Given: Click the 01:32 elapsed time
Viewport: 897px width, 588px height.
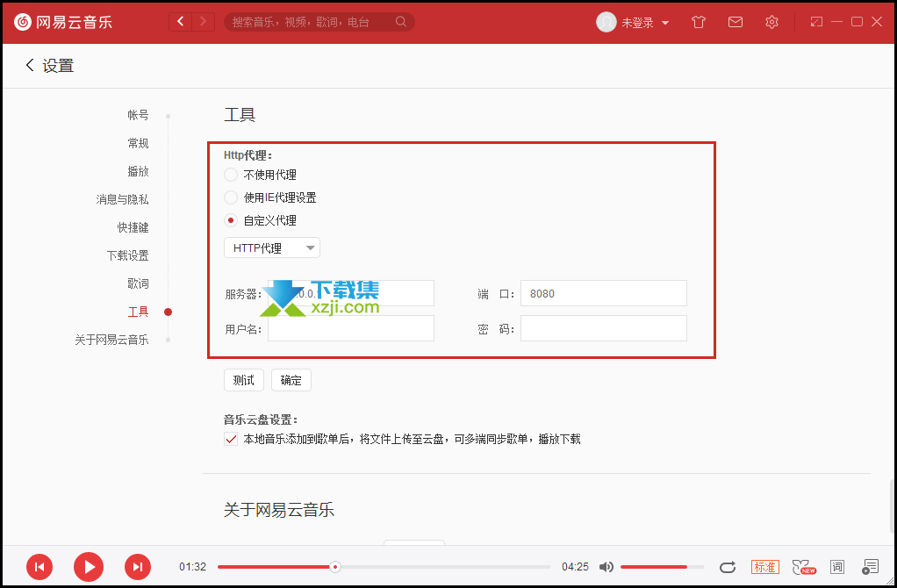Looking at the screenshot, I should tap(192, 567).
